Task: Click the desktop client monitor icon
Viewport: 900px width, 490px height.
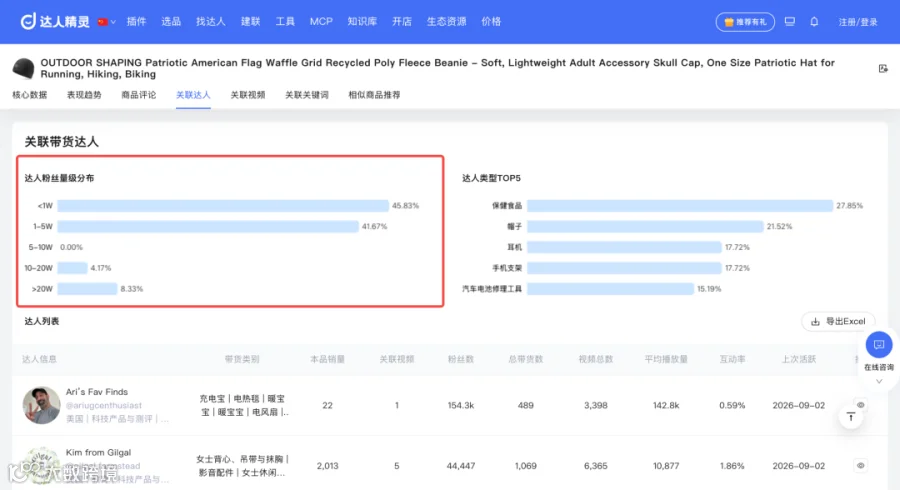Action: 790,22
